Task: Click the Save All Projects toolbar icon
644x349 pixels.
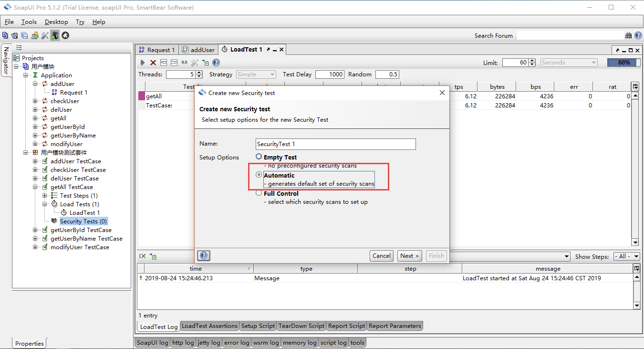Action: [24, 35]
